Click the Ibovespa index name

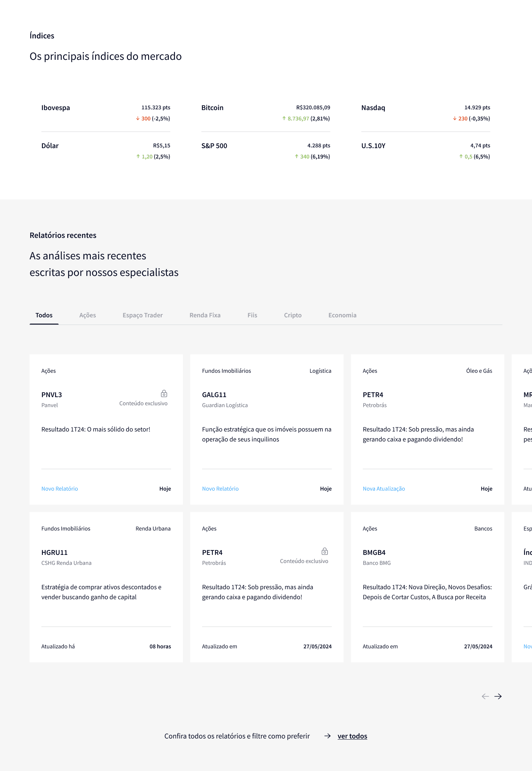(55, 108)
